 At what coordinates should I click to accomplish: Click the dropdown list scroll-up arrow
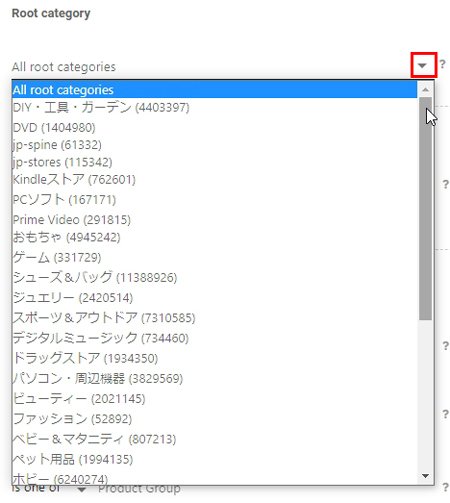point(425,89)
